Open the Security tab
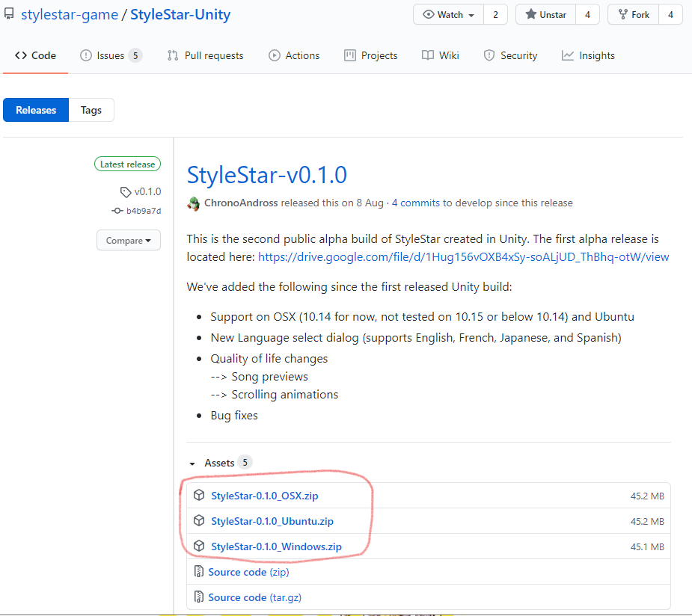692x616 pixels. 511,55
